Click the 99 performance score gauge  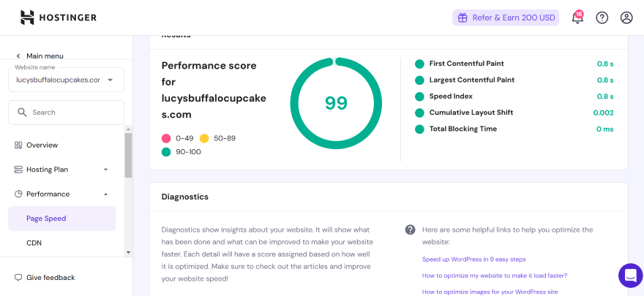pos(336,103)
